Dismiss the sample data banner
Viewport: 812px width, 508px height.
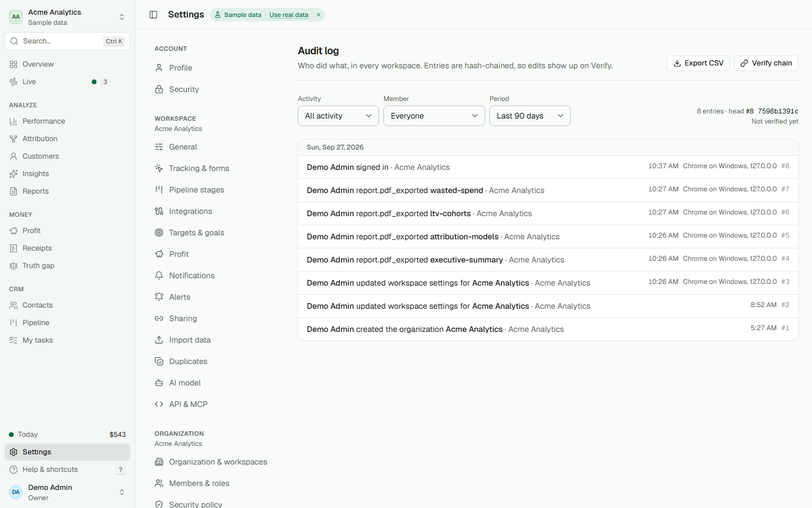pyautogui.click(x=319, y=15)
